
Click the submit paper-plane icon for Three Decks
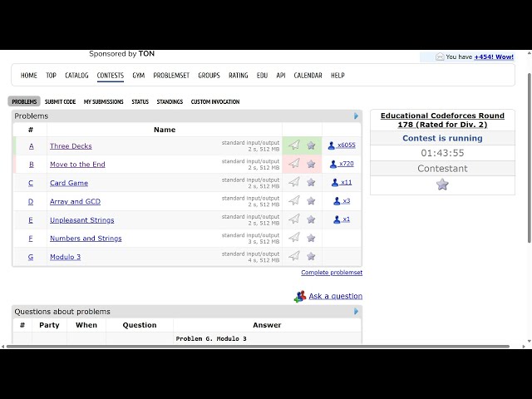pos(294,145)
